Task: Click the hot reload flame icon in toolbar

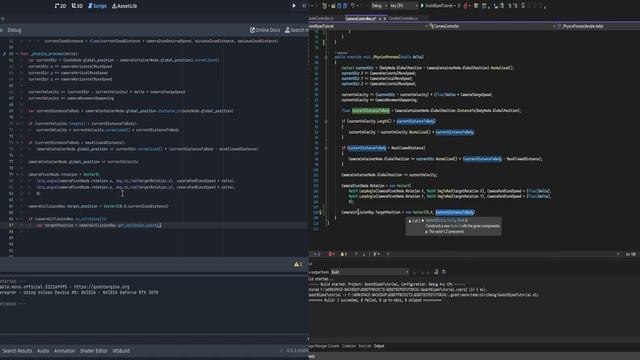Action: pyautogui.click(x=466, y=6)
